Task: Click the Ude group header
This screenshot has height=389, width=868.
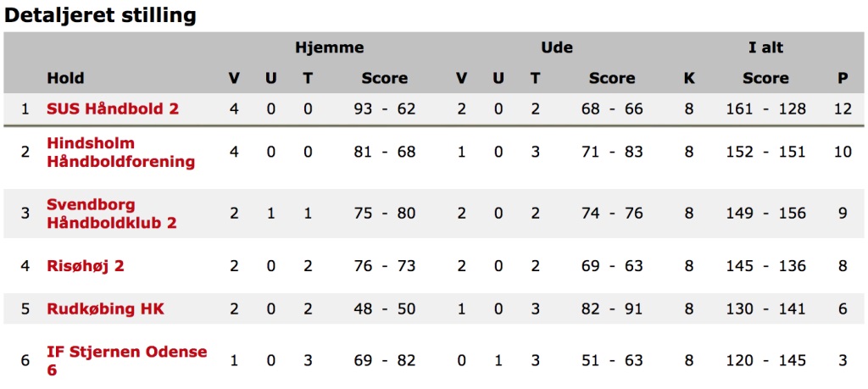Action: (556, 47)
